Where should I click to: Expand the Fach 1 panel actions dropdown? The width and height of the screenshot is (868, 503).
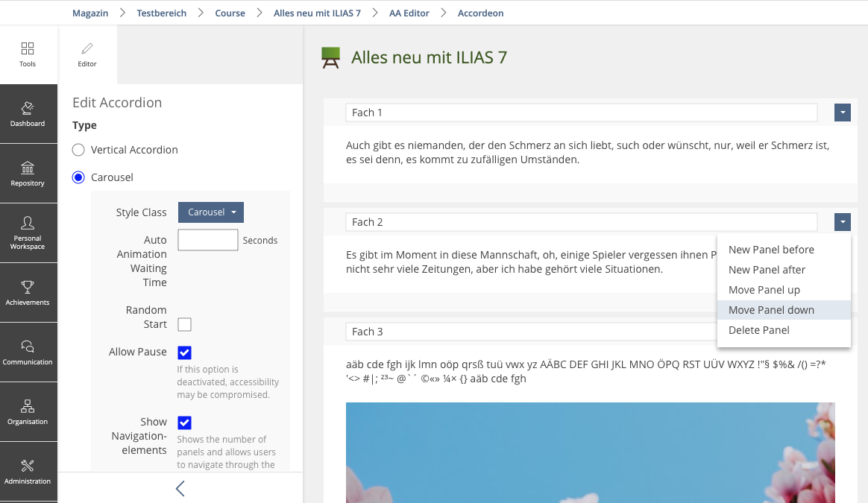(x=842, y=113)
